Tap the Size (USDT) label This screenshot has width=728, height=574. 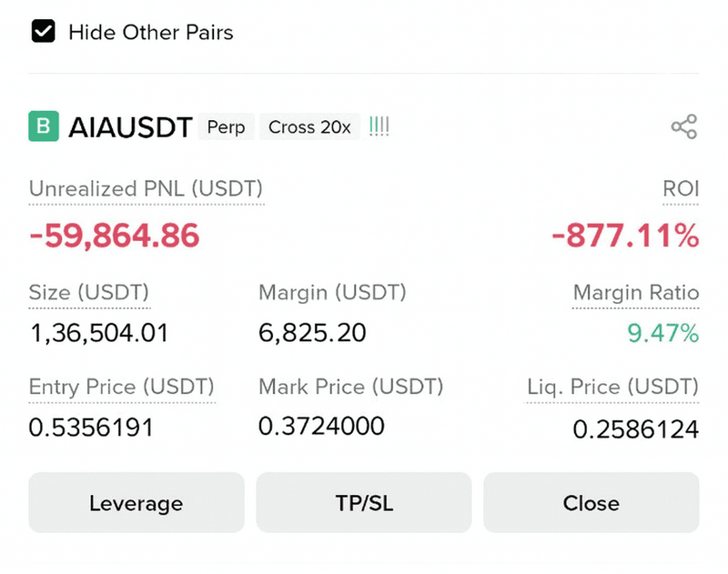tap(89, 293)
